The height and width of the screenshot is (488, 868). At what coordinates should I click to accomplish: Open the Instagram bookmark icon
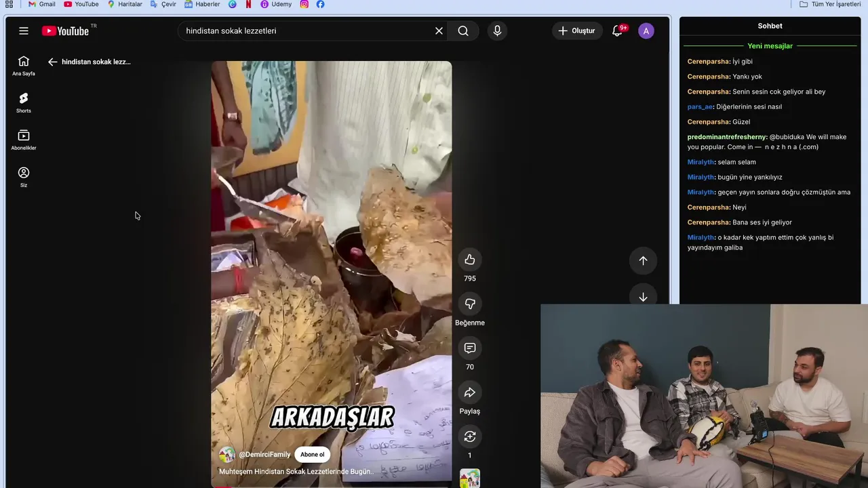304,4
